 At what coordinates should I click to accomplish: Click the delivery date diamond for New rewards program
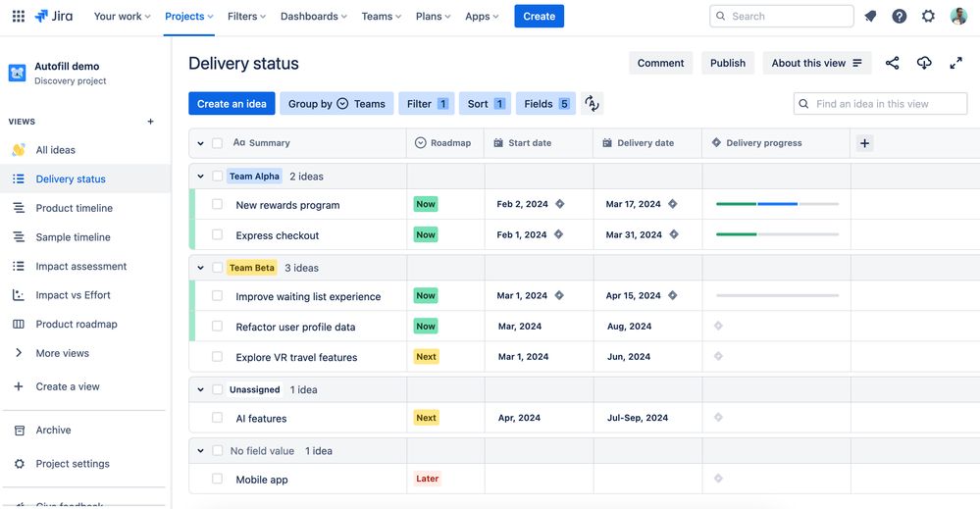pyautogui.click(x=673, y=204)
